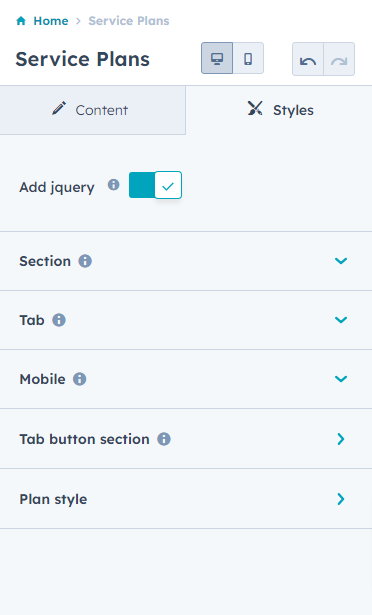Open Plan style settings arrow
The width and height of the screenshot is (372, 615).
coord(341,499)
